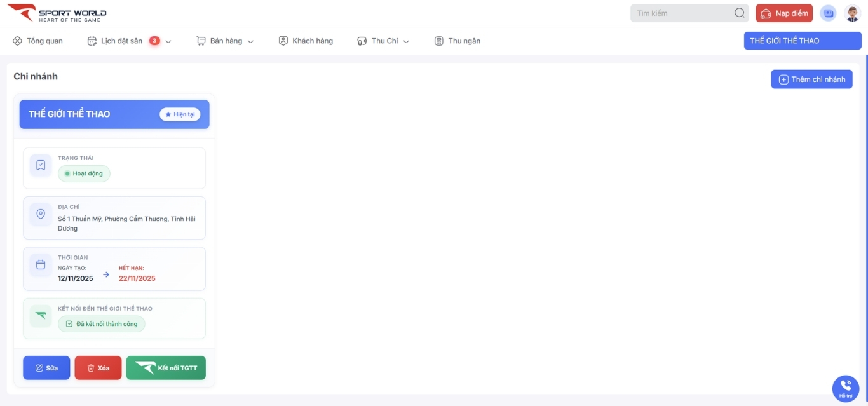Click the blue chat assistant icon
This screenshot has width=868, height=406.
click(828, 13)
